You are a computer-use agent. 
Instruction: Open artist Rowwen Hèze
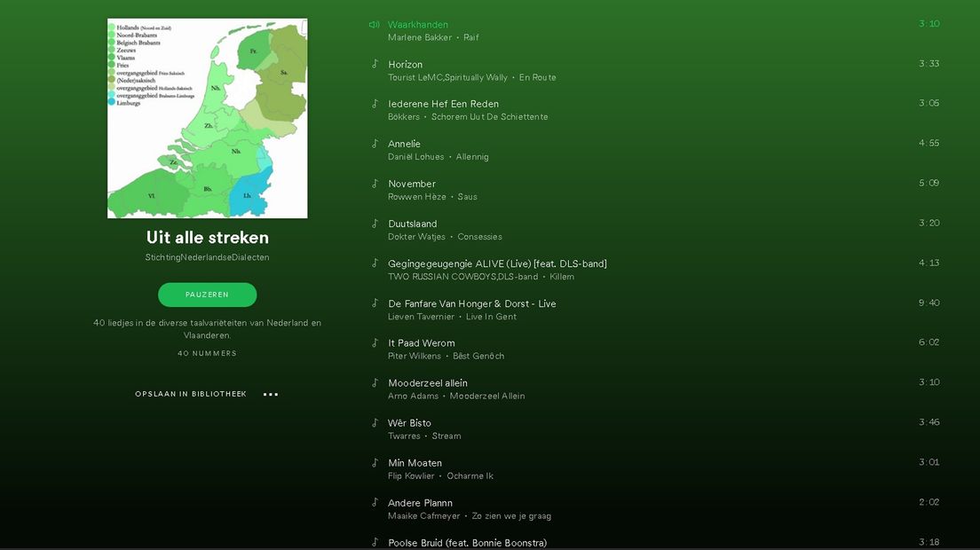coord(417,197)
